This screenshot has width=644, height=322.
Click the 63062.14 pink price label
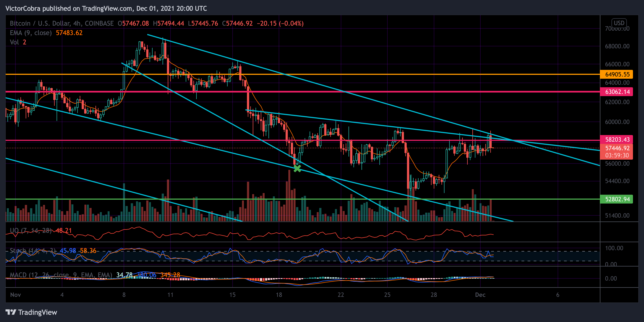tap(616, 92)
